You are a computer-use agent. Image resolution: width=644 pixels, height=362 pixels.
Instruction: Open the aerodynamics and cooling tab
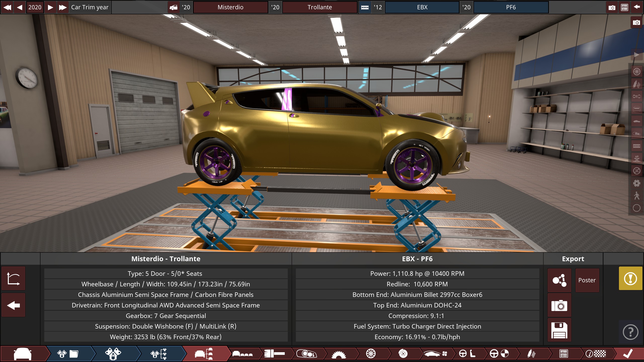pos(435,354)
